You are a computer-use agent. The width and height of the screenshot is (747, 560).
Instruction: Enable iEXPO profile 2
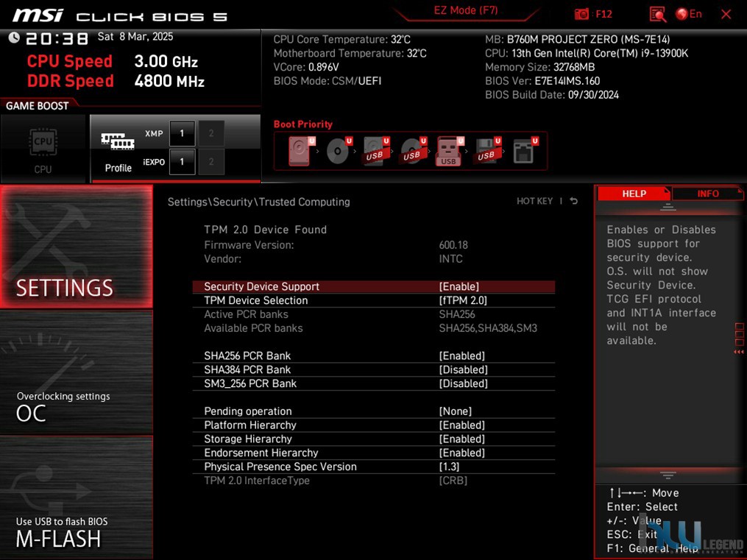(x=211, y=162)
